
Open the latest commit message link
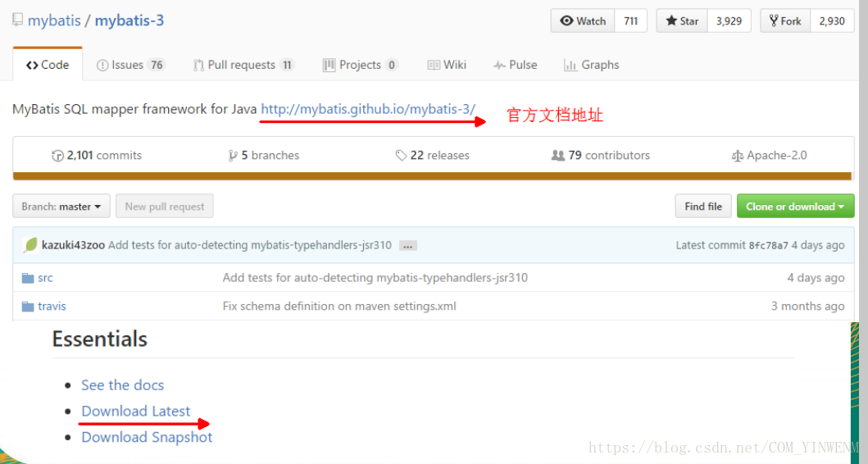click(250, 245)
